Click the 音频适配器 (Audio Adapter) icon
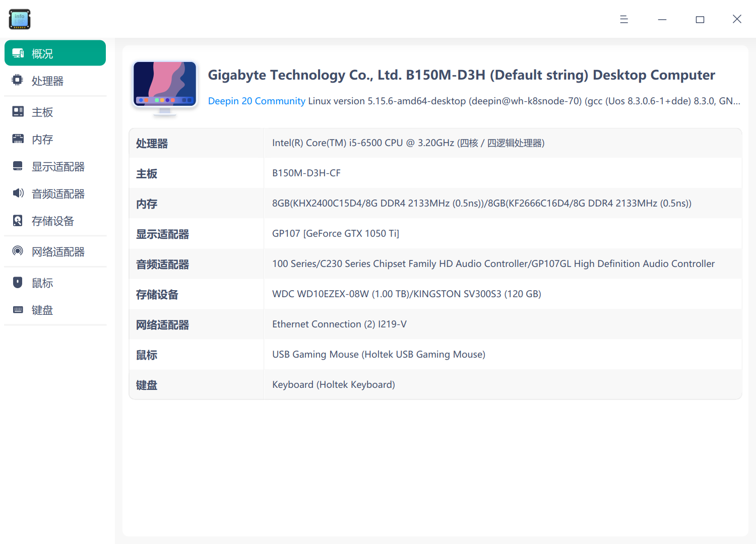This screenshot has width=756, height=544. 18,193
